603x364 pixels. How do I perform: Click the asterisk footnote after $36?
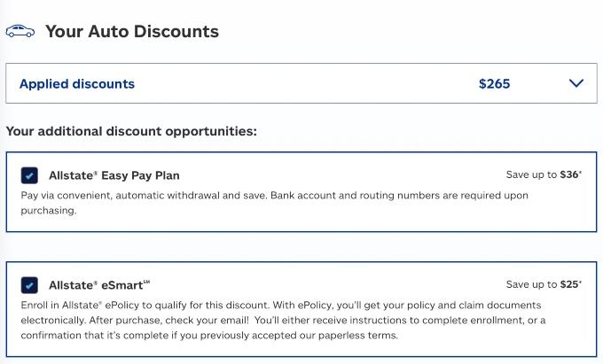[580, 172]
